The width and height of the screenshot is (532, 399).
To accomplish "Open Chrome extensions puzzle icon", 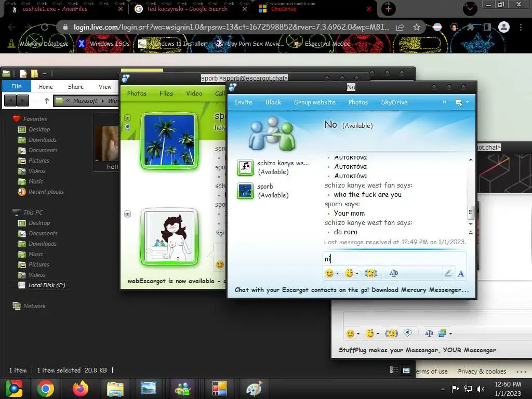I will point(470,27).
